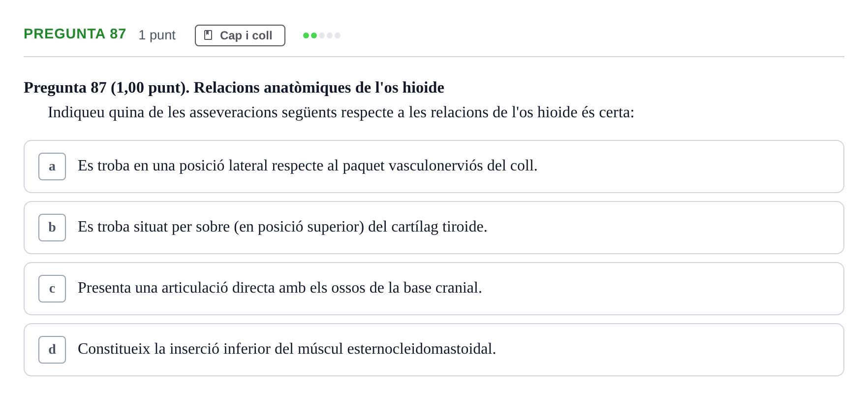868x401 pixels.
Task: Select answer letter box d
Action: [x=52, y=350]
